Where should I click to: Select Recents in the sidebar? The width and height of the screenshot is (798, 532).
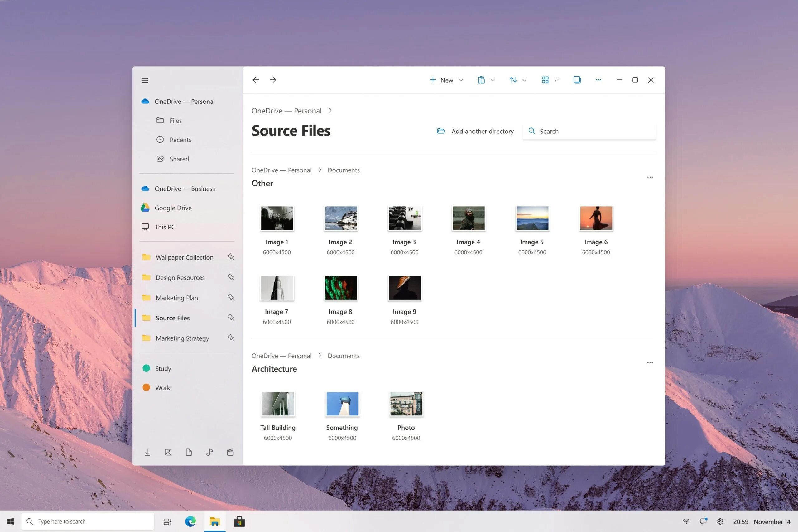(180, 140)
